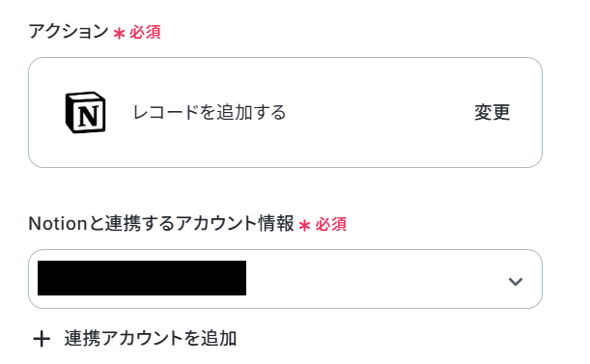Click the red asterisk beside アカウント情報 label
This screenshot has width=590, height=364.
[x=304, y=226]
